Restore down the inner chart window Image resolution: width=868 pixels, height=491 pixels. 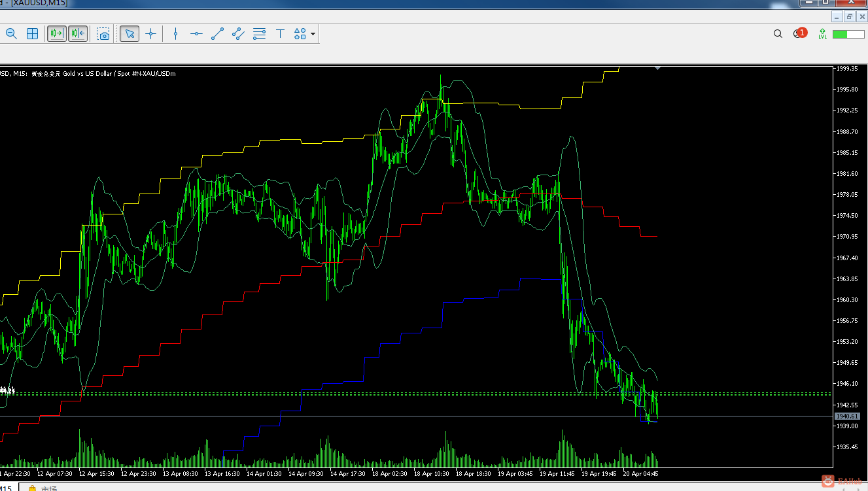tap(849, 16)
